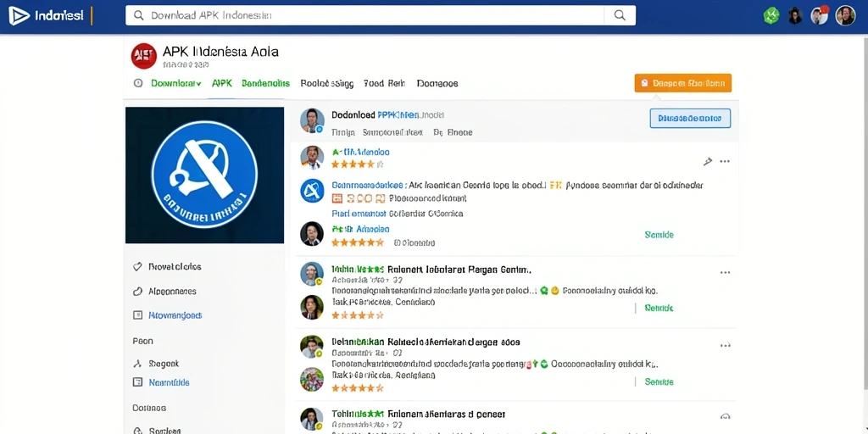Open the green icon in top bar
Viewport: 868px width, 434px height.
point(771,15)
